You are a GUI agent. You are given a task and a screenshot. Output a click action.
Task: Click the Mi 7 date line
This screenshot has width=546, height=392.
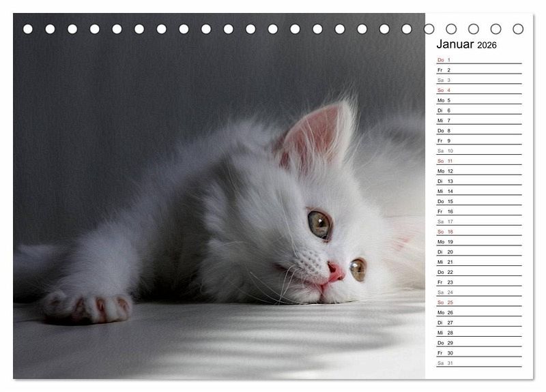point(478,121)
